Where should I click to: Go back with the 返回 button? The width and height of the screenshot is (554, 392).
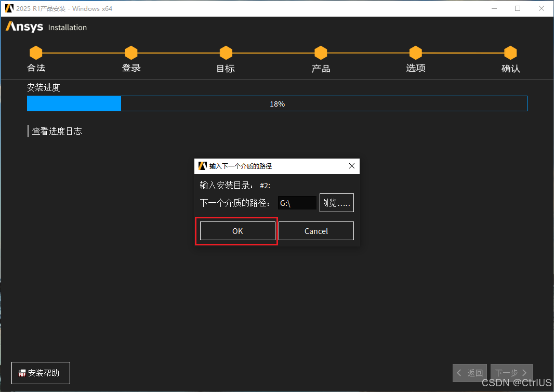[470, 373]
